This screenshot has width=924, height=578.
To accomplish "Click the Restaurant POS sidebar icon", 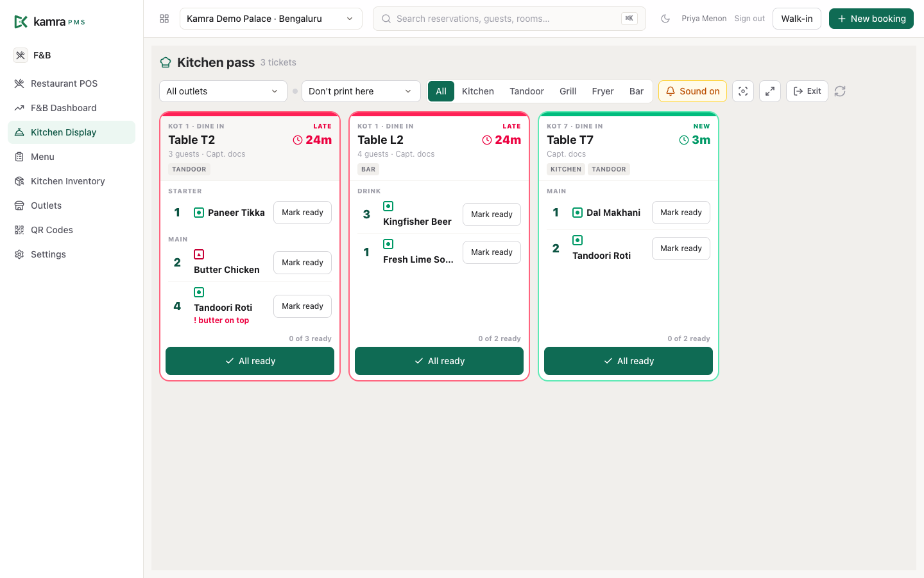I will pyautogui.click(x=19, y=83).
